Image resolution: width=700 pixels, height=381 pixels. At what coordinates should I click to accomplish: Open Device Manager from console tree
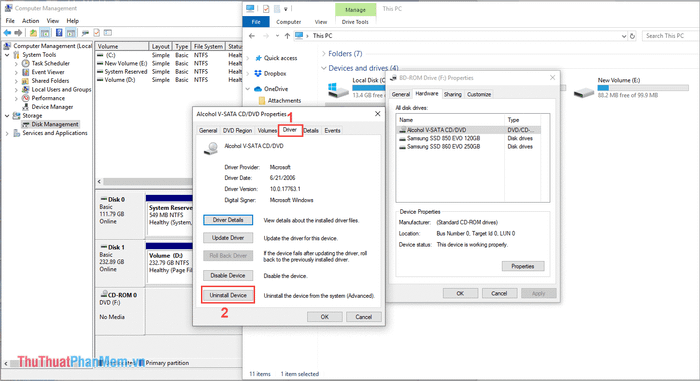[x=52, y=107]
